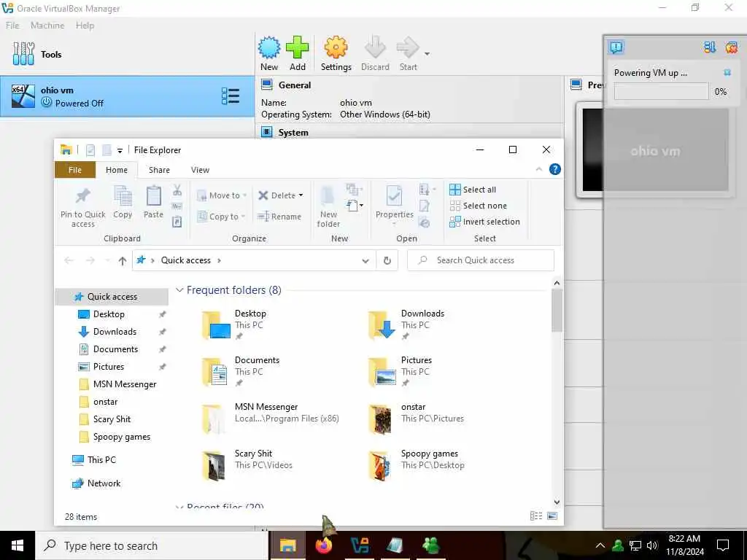
Task: Click the Rename ribbon button
Action: pos(279,216)
